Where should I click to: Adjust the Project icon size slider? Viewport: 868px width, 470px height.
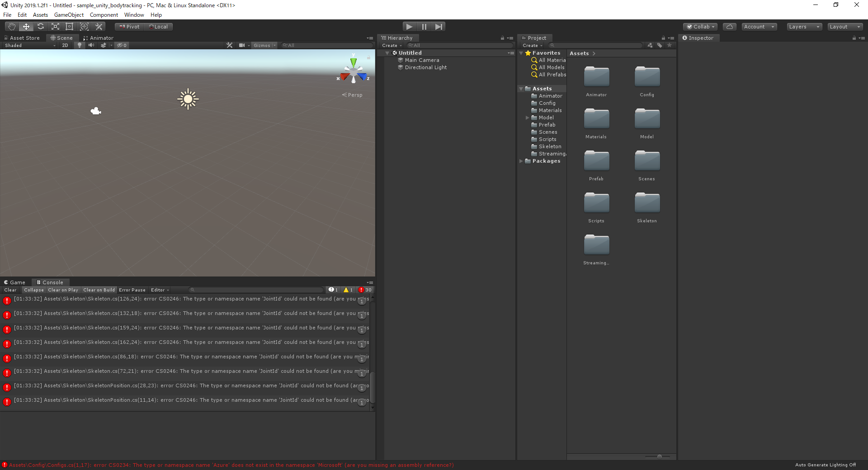tap(659, 456)
